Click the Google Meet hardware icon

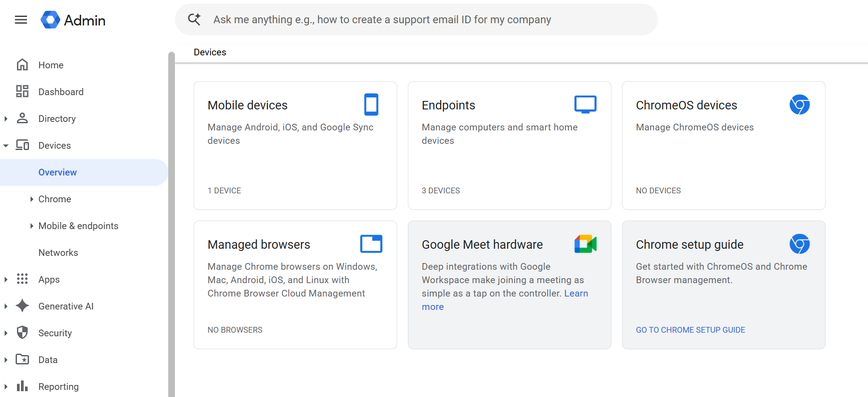click(x=586, y=244)
